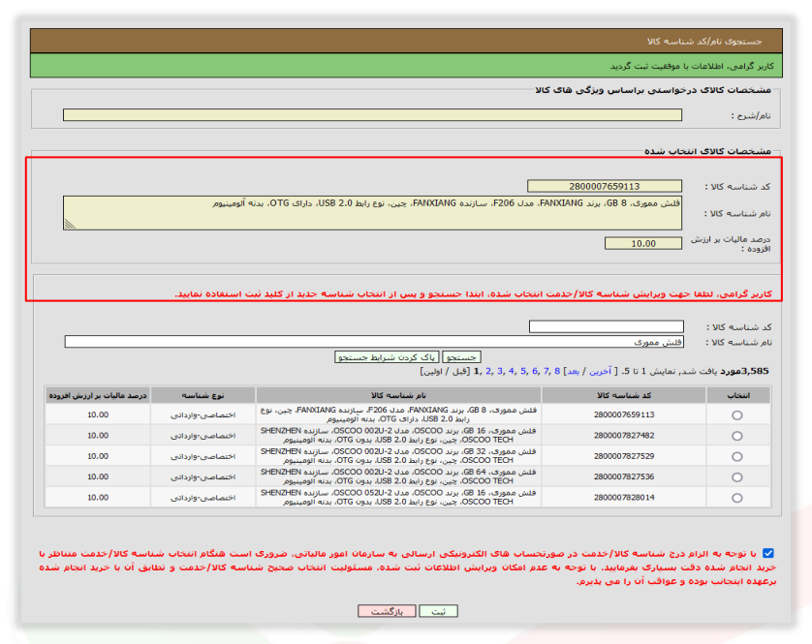Click the green "ثبت" submit button
This screenshot has width=812, height=644.
[x=438, y=611]
